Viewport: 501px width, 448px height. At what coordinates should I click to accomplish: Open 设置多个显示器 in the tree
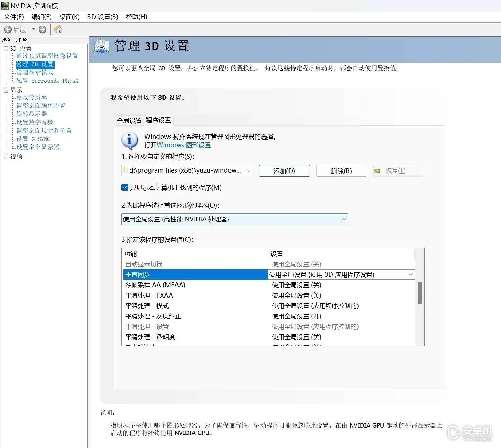(38, 147)
